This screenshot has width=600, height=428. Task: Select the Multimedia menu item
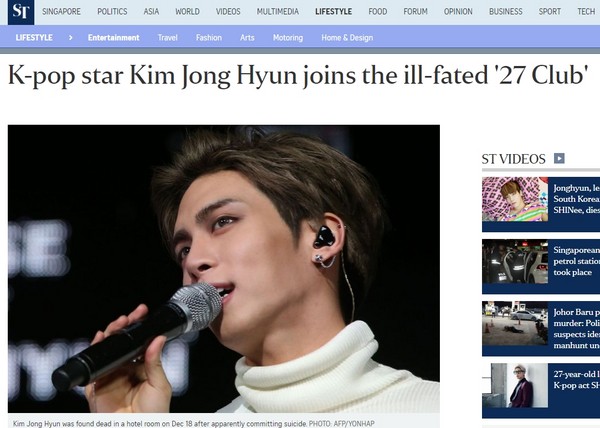pyautogui.click(x=278, y=11)
